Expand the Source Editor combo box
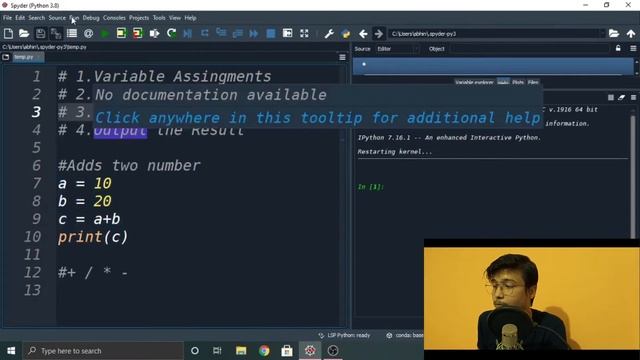 (x=398, y=49)
